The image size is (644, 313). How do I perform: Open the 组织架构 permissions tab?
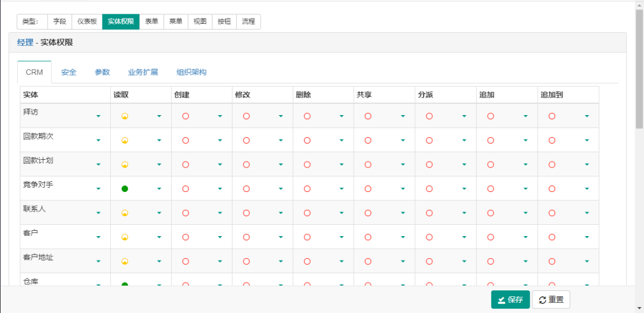pyautogui.click(x=191, y=72)
